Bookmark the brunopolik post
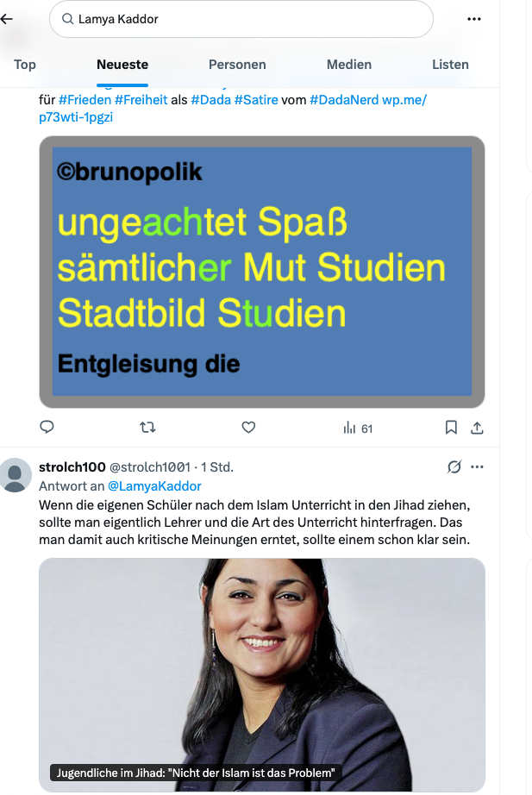Viewport: 532px width, 795px height. click(x=451, y=427)
